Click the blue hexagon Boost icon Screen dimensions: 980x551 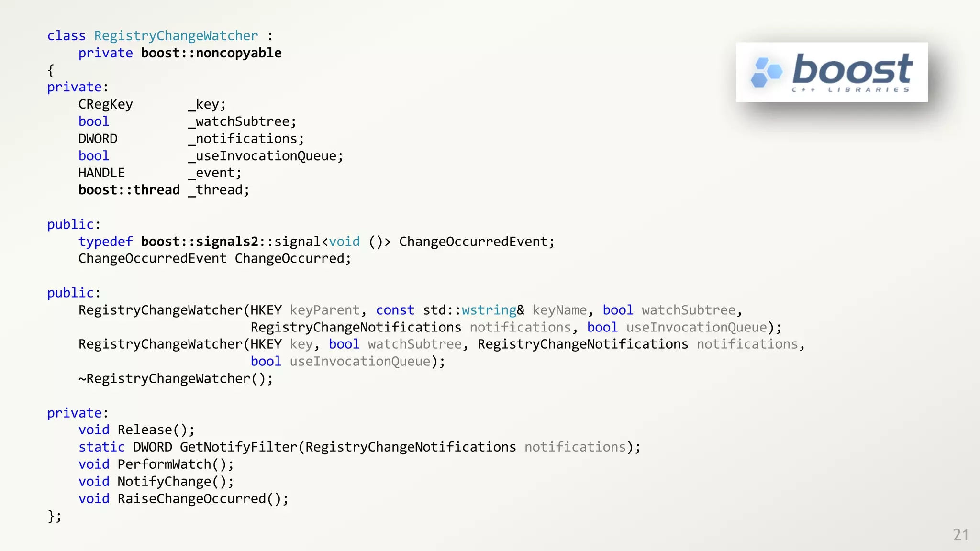coord(766,73)
